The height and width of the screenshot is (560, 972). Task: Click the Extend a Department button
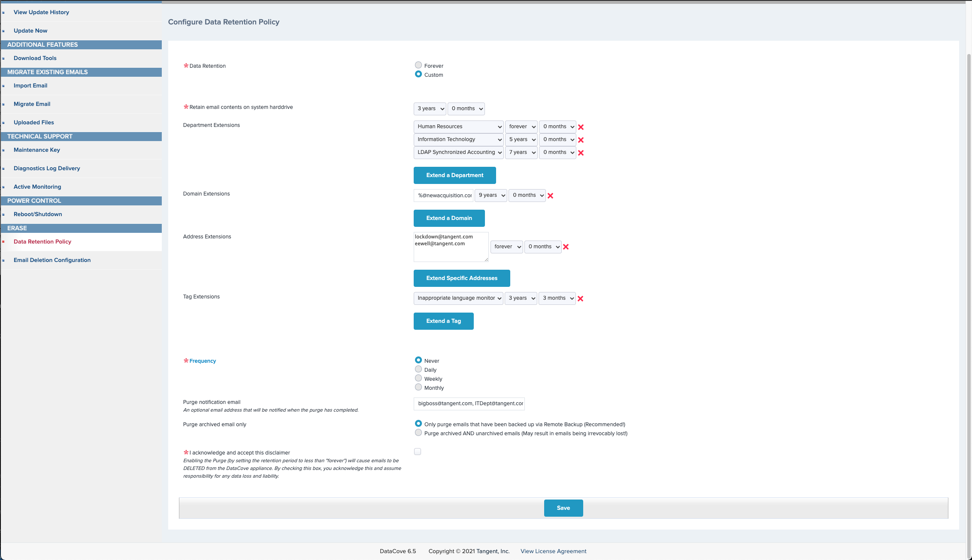click(x=454, y=175)
